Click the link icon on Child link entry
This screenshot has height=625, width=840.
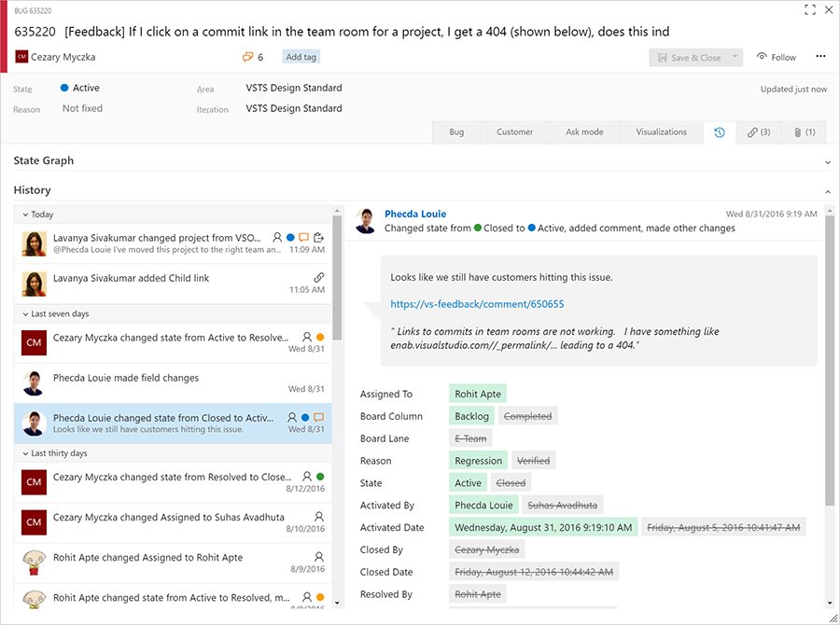(x=319, y=277)
